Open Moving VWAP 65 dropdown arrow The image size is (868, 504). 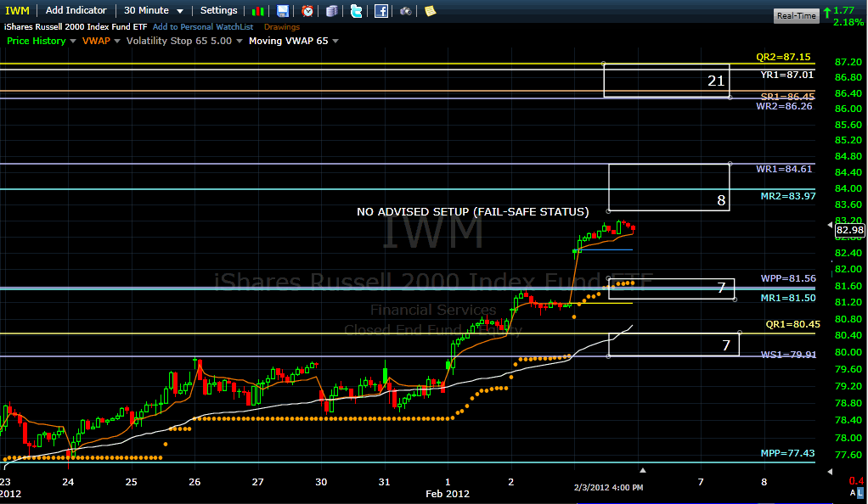tap(335, 41)
